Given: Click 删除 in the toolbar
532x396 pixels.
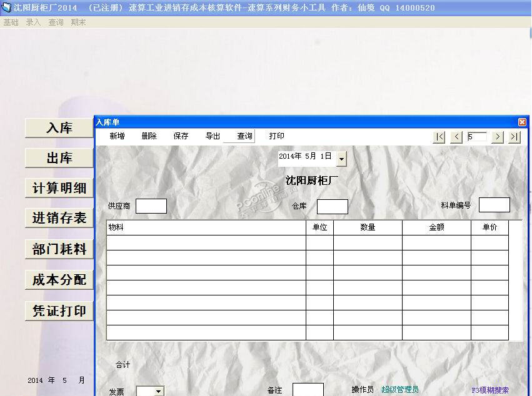Looking at the screenshot, I should (x=149, y=136).
